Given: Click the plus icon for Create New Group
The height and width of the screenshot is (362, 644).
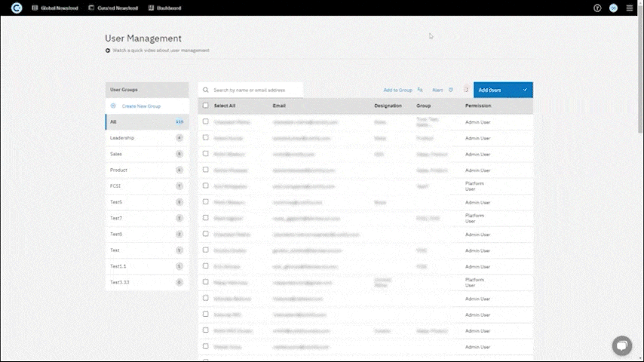Looking at the screenshot, I should click(113, 106).
